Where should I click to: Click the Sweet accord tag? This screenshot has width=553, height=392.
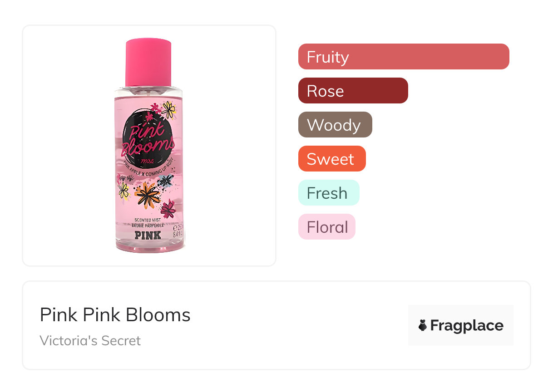331,159
